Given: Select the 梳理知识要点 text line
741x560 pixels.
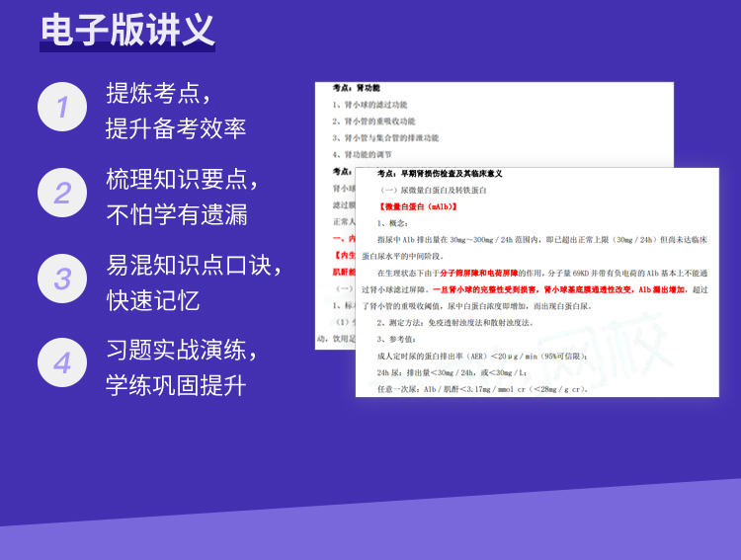Looking at the screenshot, I should pos(183,179).
